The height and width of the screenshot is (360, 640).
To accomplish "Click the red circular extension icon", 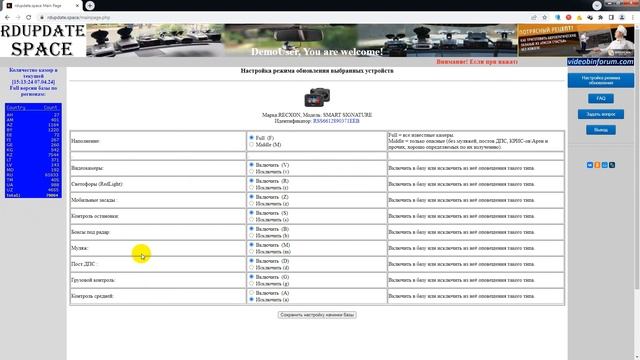I will point(569,18).
